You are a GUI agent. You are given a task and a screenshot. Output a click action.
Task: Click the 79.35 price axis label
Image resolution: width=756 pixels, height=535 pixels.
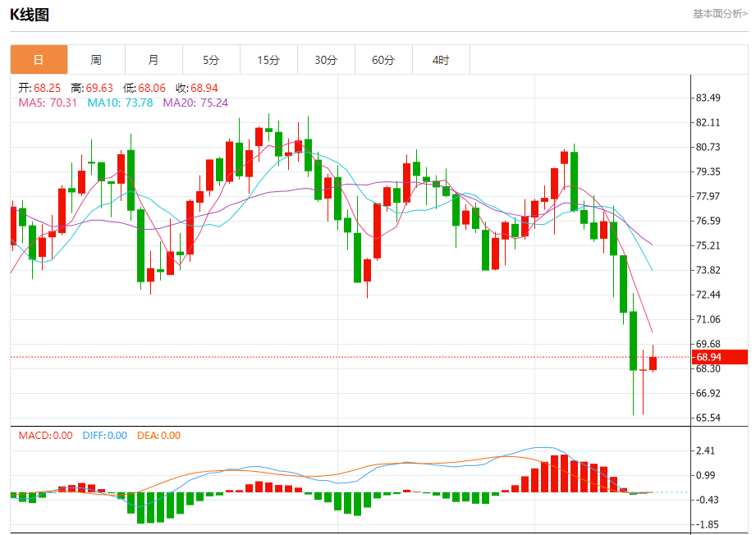pos(708,171)
